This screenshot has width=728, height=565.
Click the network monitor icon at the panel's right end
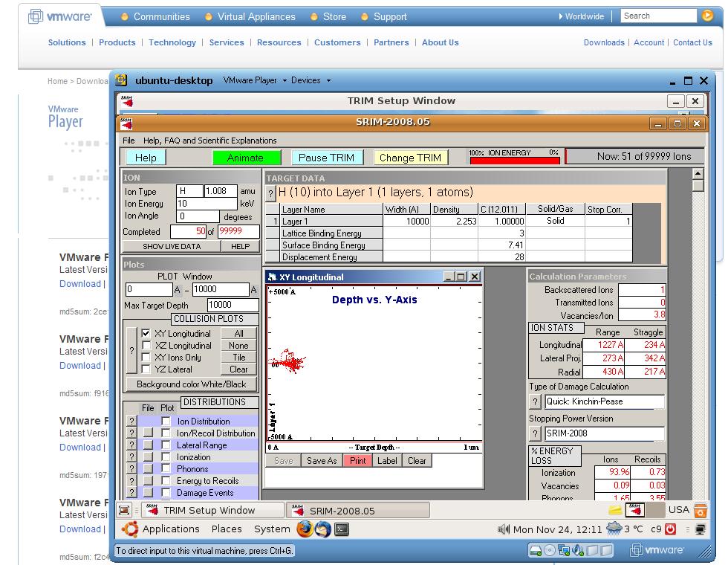701,529
